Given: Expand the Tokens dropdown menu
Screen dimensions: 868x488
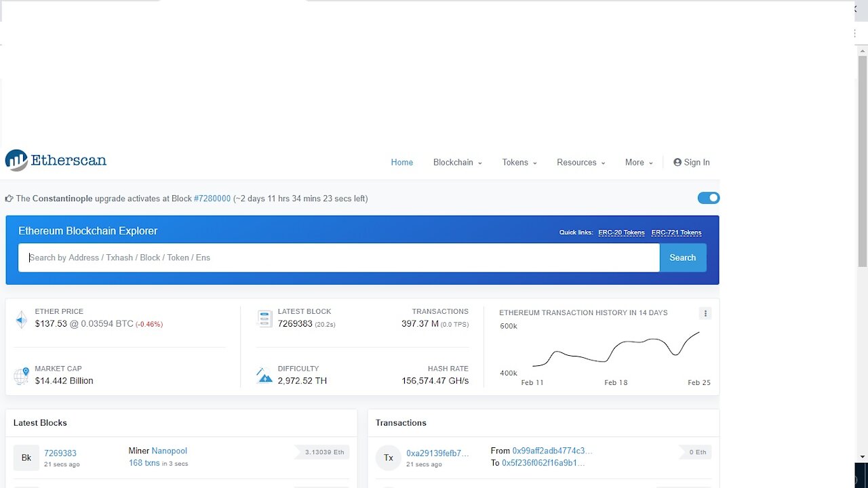Looking at the screenshot, I should pyautogui.click(x=519, y=162).
